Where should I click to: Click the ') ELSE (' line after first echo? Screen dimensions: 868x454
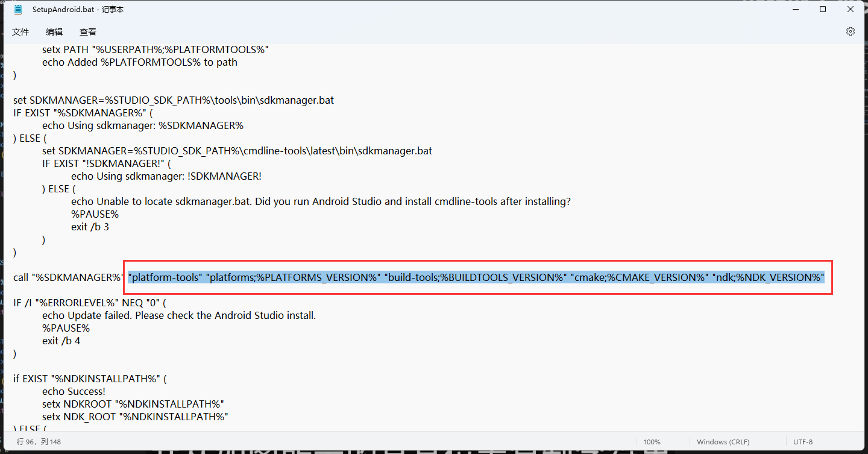coord(30,138)
